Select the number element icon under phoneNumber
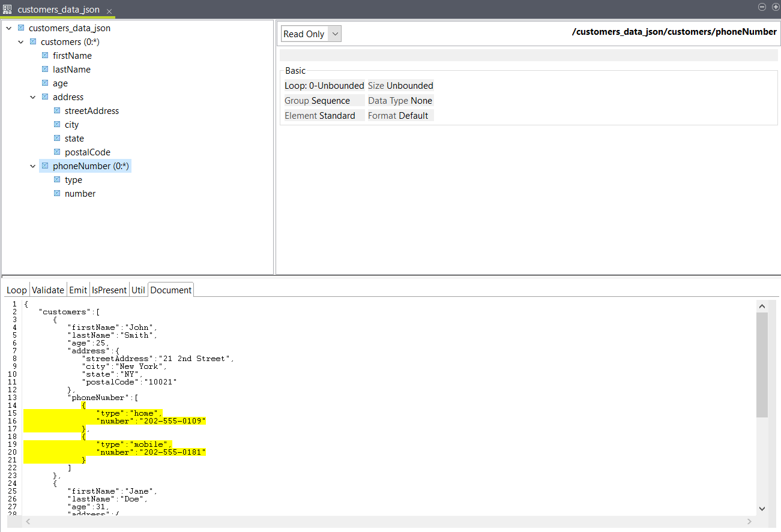This screenshot has width=781, height=532. (x=57, y=193)
